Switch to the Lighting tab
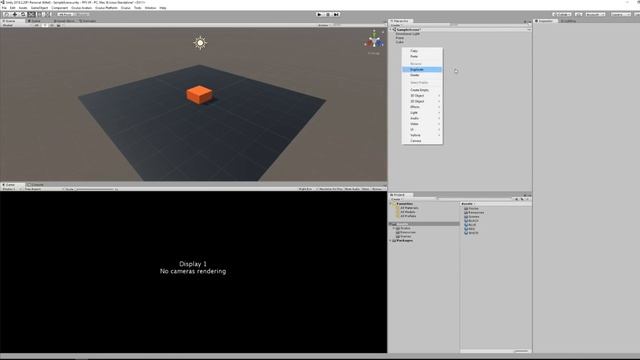 click(569, 21)
